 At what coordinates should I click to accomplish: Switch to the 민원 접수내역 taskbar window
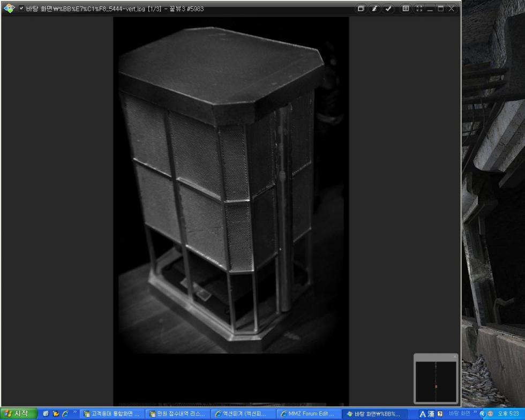(177, 414)
